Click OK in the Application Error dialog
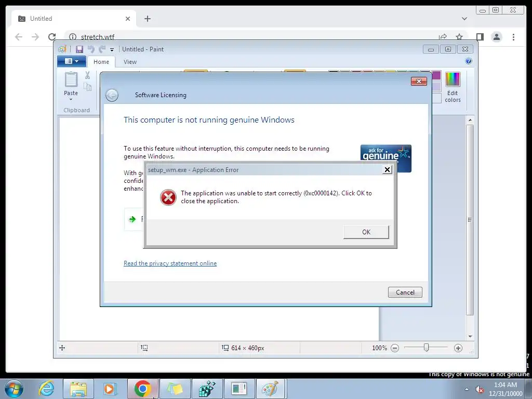Viewport: 532px width, 399px height. (x=366, y=232)
